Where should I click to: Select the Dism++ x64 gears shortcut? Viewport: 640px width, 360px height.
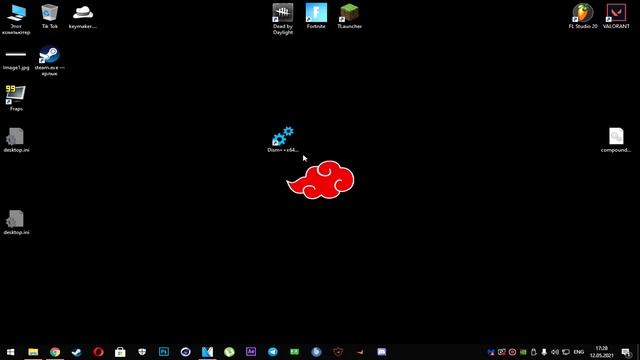click(x=283, y=139)
